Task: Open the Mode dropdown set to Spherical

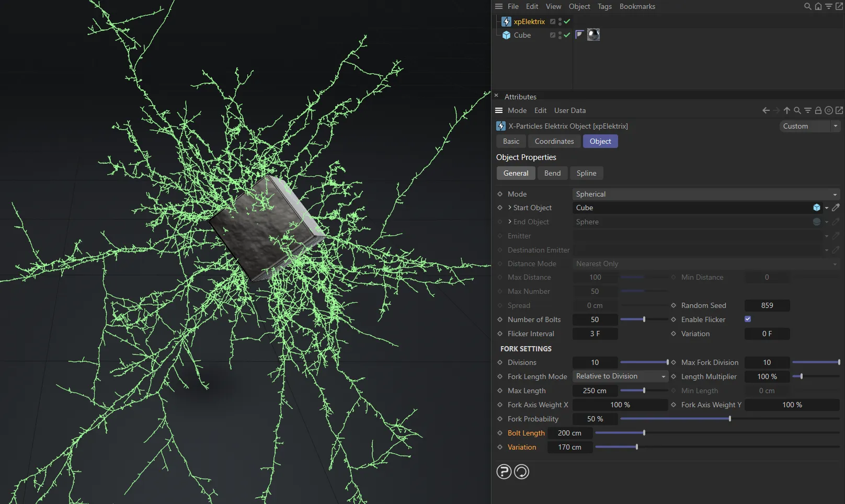Action: [706, 194]
